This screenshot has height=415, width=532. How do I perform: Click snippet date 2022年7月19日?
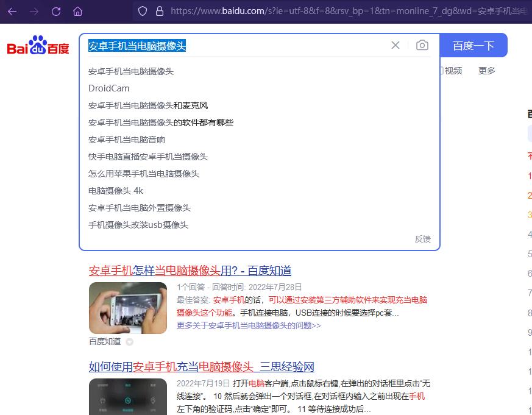click(x=203, y=383)
